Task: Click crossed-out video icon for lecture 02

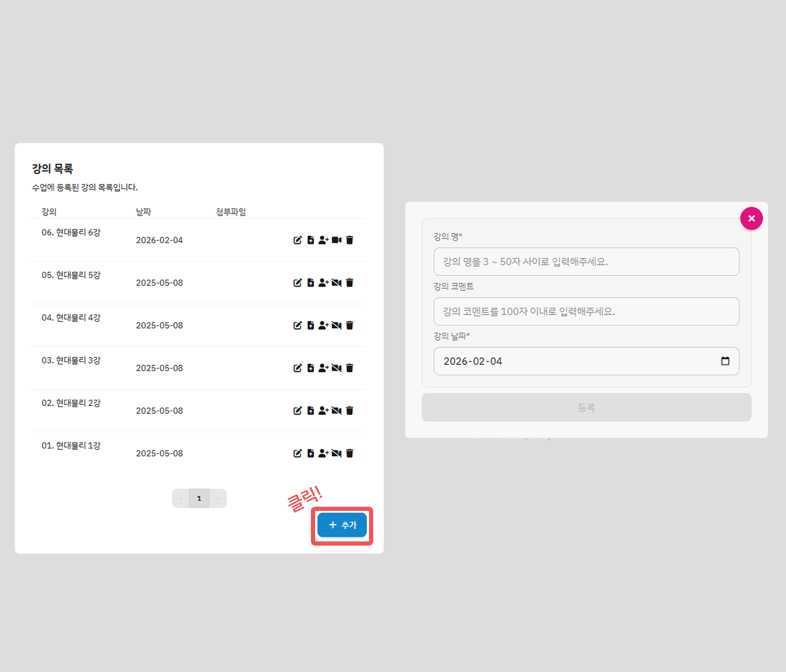Action: [336, 411]
